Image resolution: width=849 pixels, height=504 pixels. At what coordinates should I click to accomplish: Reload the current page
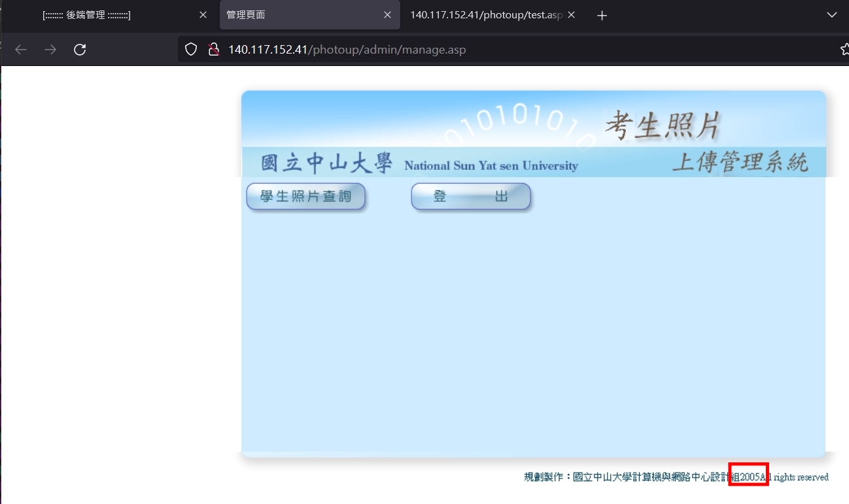[x=80, y=50]
